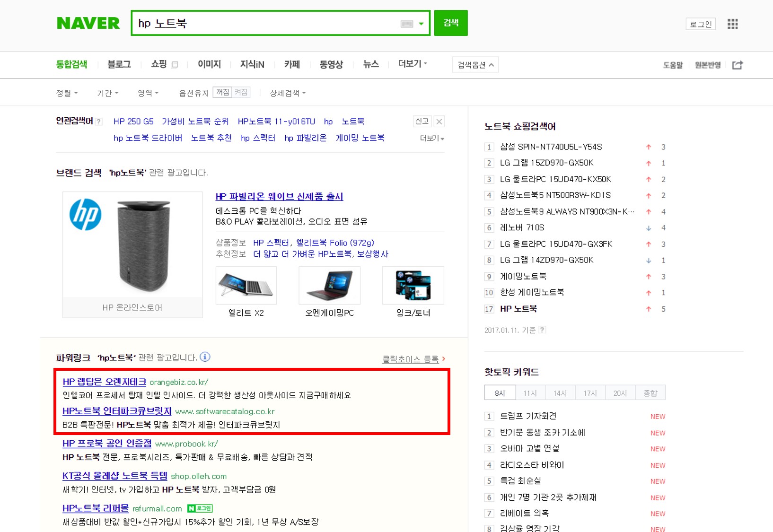
Task: Open shopping in new window icon
Action: coord(175,65)
